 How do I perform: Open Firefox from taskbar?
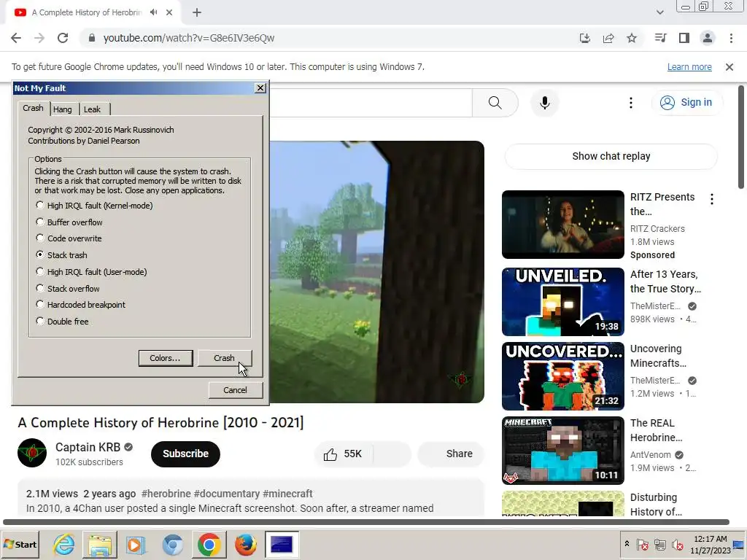(x=246, y=544)
